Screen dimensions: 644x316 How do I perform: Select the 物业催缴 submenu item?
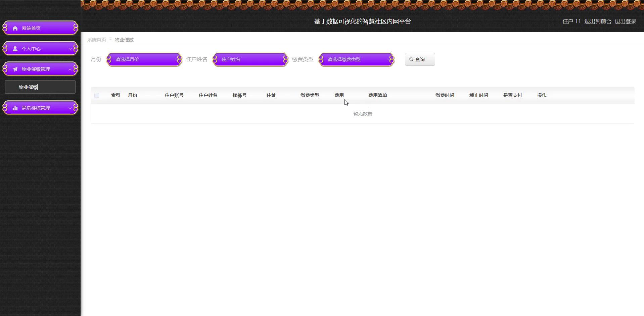(40, 87)
